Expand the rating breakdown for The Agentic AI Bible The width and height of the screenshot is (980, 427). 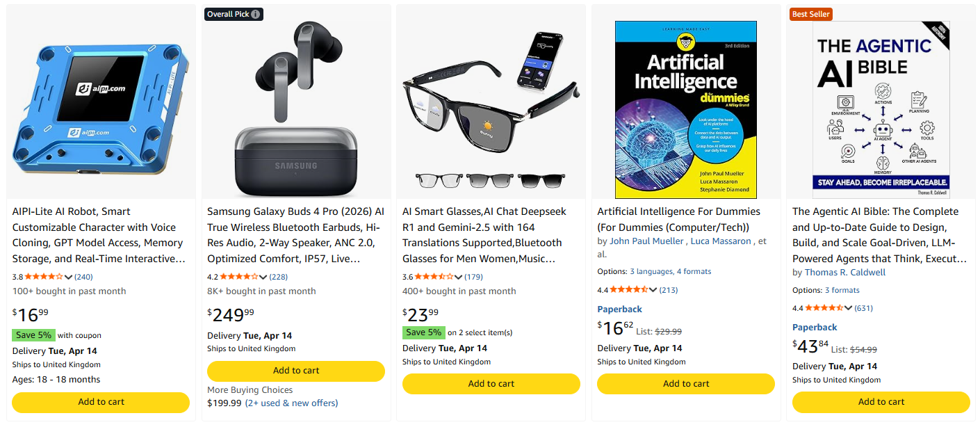pos(848,308)
